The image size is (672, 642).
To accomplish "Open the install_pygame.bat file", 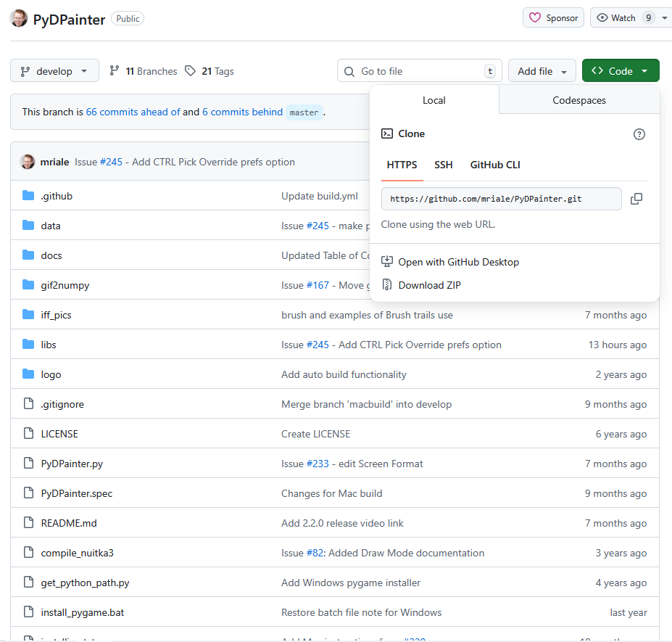I will (83, 612).
